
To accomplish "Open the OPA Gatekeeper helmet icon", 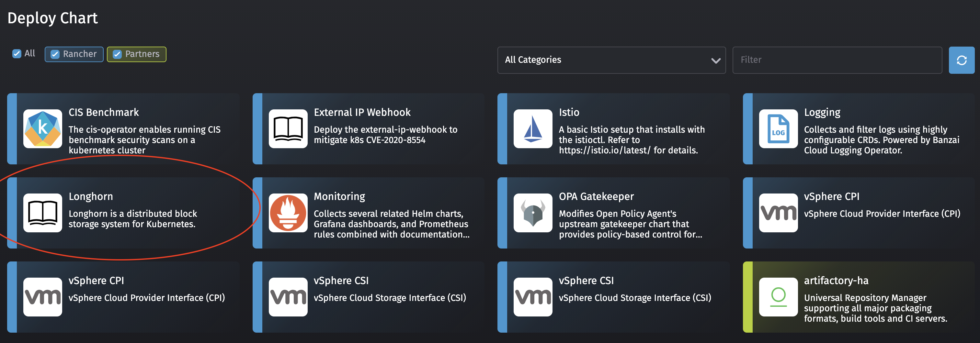I will [x=533, y=213].
